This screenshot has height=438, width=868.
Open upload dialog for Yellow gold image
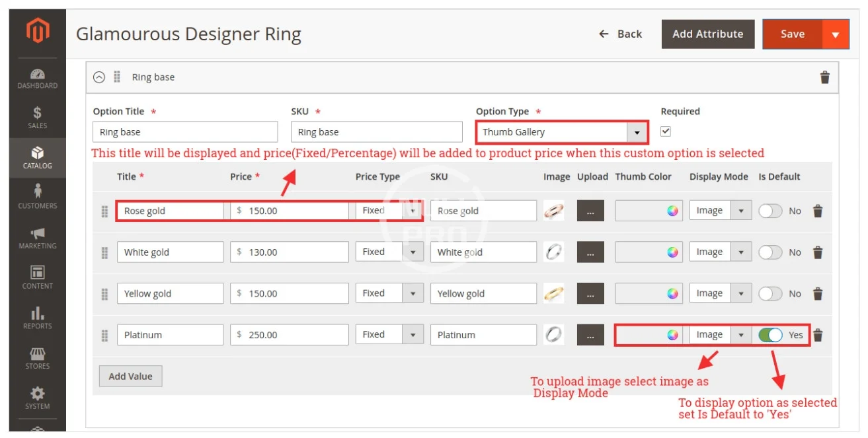click(x=590, y=294)
